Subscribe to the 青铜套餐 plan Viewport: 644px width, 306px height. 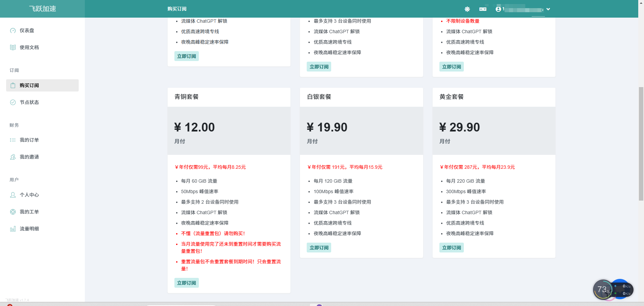[187, 283]
